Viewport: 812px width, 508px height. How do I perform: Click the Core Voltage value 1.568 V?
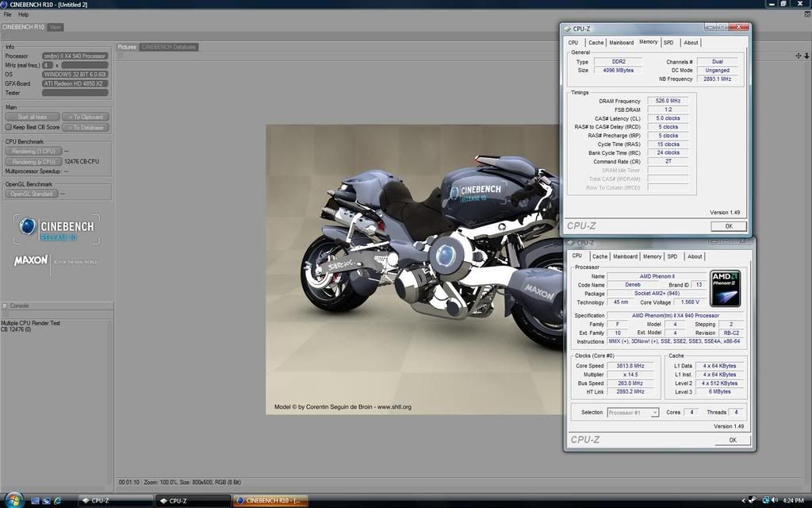coord(691,302)
